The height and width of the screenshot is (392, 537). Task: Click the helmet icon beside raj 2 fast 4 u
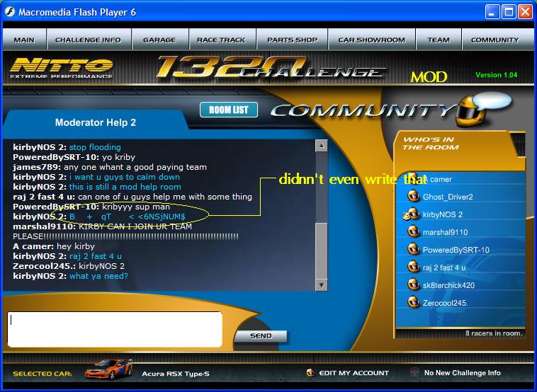(413, 267)
